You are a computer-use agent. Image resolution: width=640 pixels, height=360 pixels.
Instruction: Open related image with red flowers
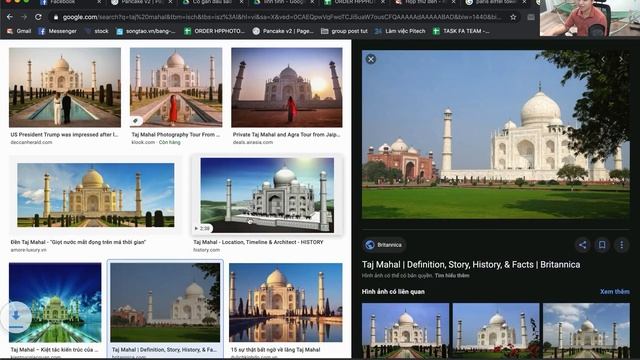[x=496, y=331]
